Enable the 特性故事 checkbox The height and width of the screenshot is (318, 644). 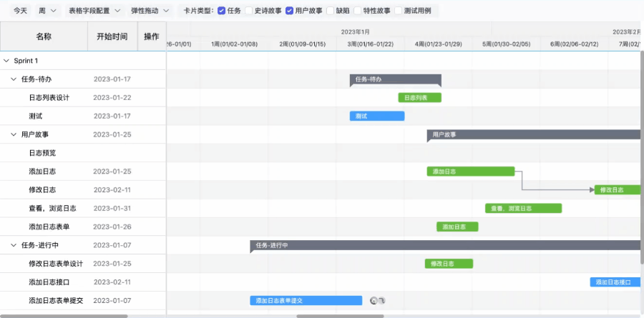(x=358, y=11)
